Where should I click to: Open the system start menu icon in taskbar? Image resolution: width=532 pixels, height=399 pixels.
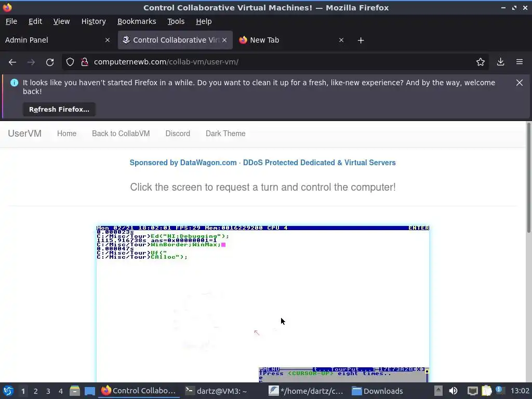click(x=8, y=391)
